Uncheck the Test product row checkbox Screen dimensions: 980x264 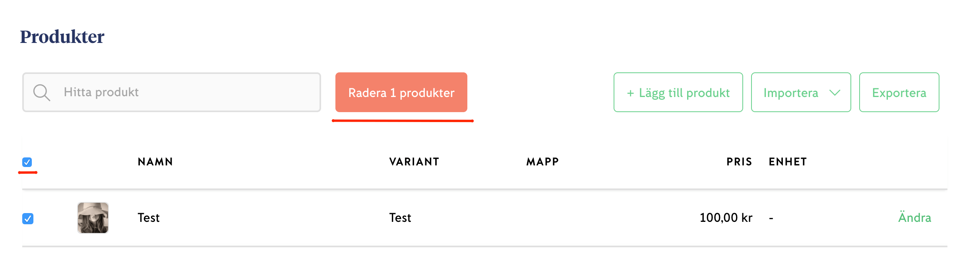[x=28, y=219]
